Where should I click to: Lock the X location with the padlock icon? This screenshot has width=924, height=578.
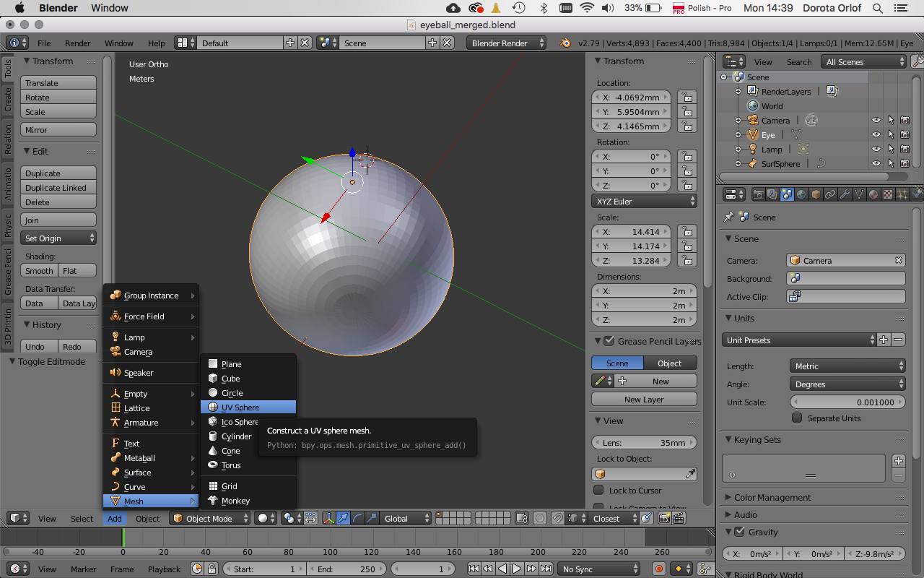[686, 98]
